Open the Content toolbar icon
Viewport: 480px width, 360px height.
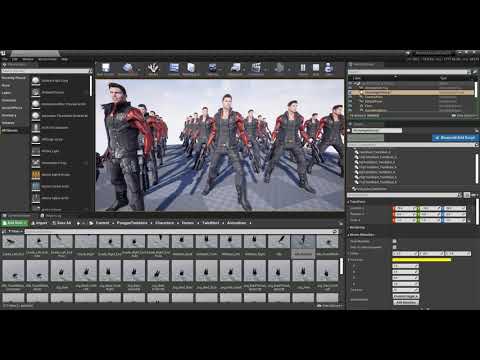pyautogui.click(x=174, y=68)
